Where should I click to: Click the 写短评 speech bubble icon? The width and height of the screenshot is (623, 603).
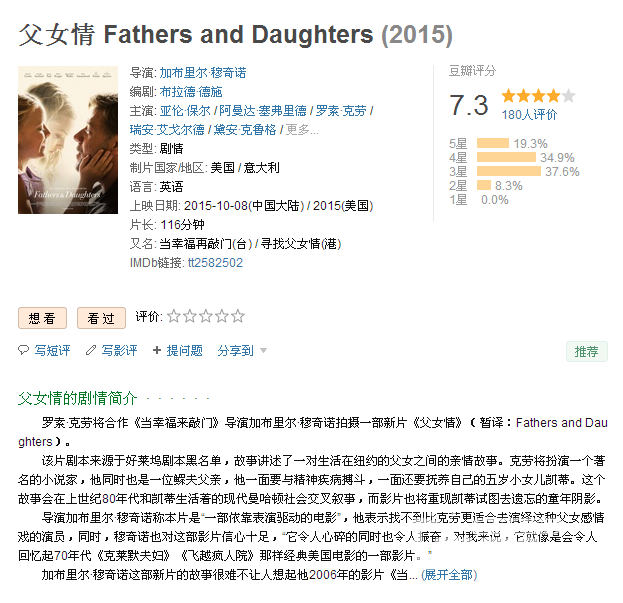point(23,350)
